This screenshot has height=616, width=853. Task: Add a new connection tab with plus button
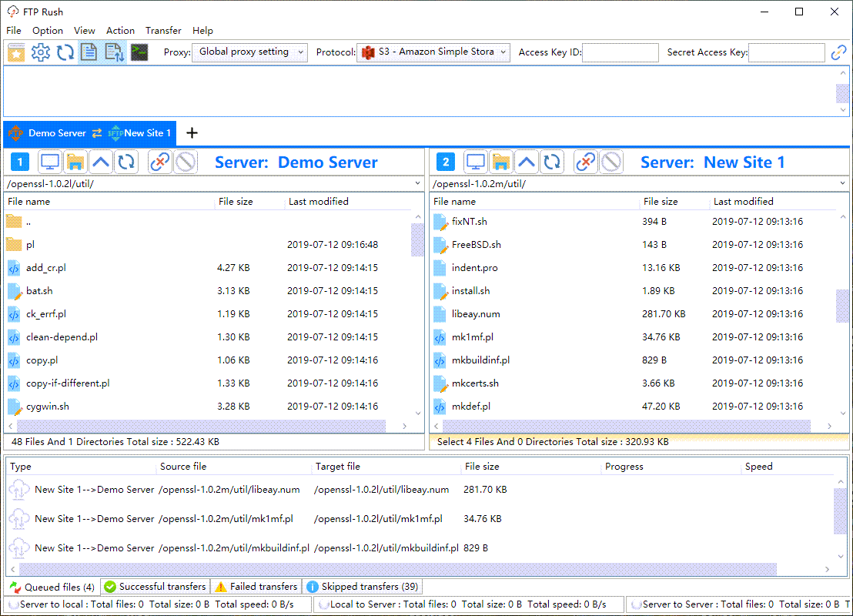192,133
